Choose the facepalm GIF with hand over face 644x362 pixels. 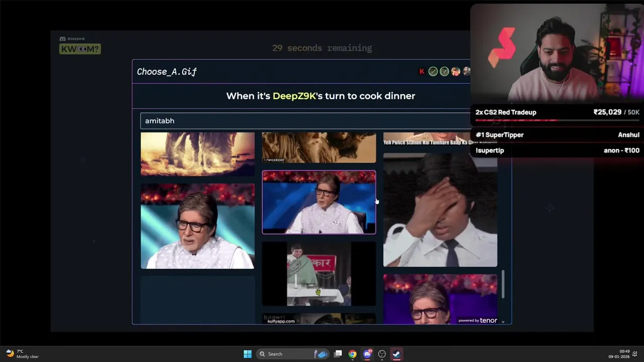click(x=440, y=210)
